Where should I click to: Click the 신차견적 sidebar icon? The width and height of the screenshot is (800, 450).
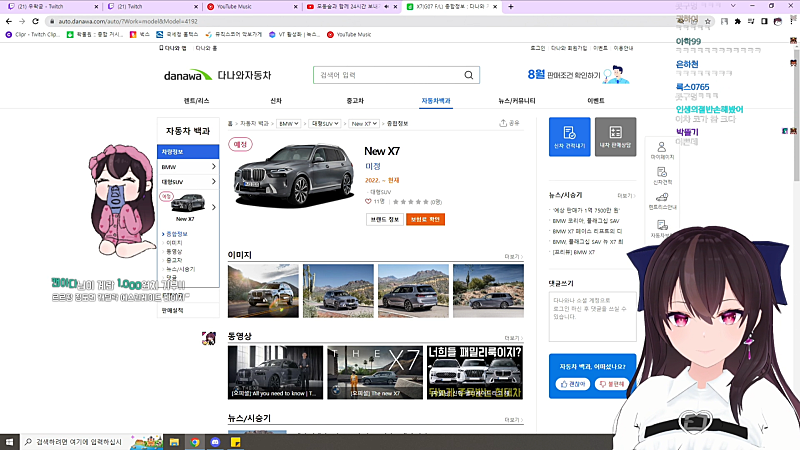tap(661, 176)
